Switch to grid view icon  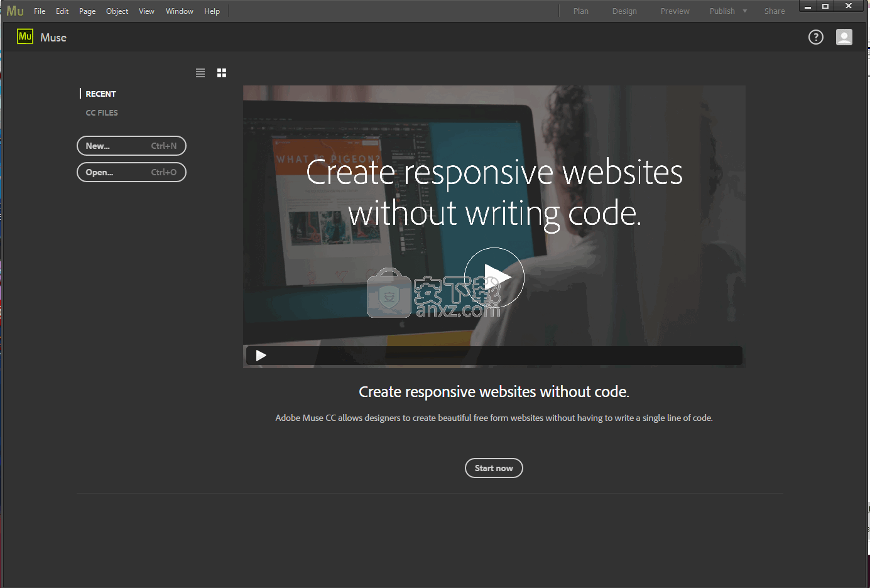pos(222,73)
